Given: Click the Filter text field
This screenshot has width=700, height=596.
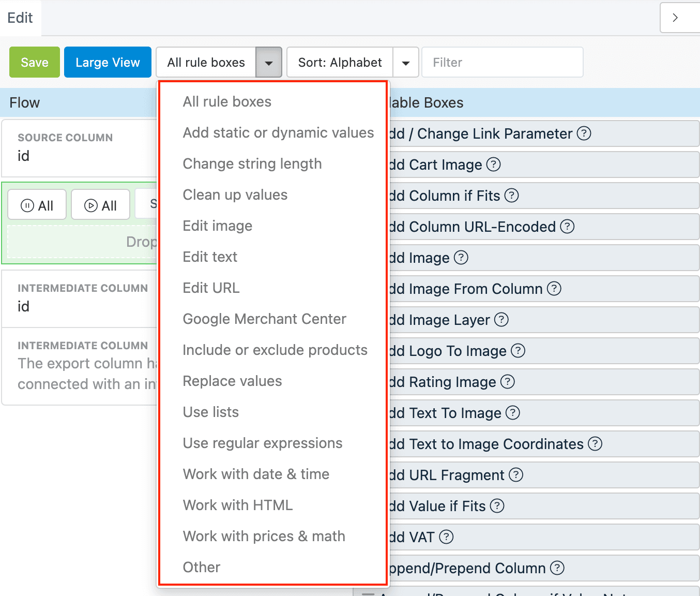Looking at the screenshot, I should (502, 63).
